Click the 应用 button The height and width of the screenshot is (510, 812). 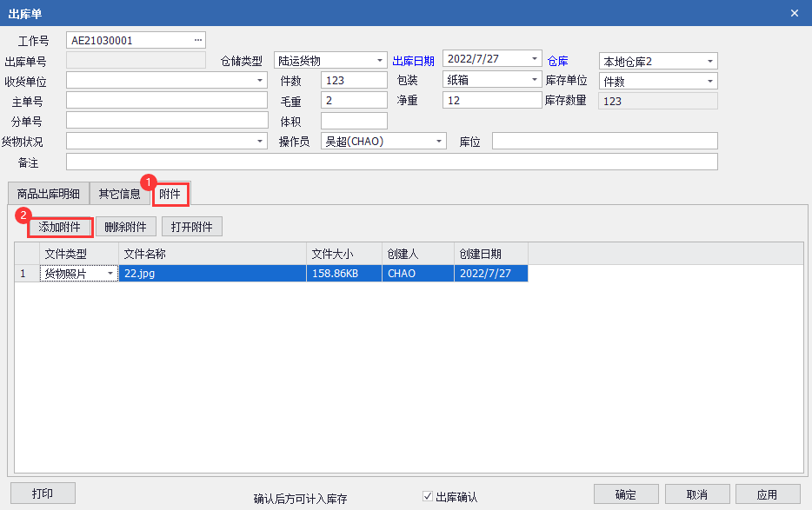pos(767,494)
